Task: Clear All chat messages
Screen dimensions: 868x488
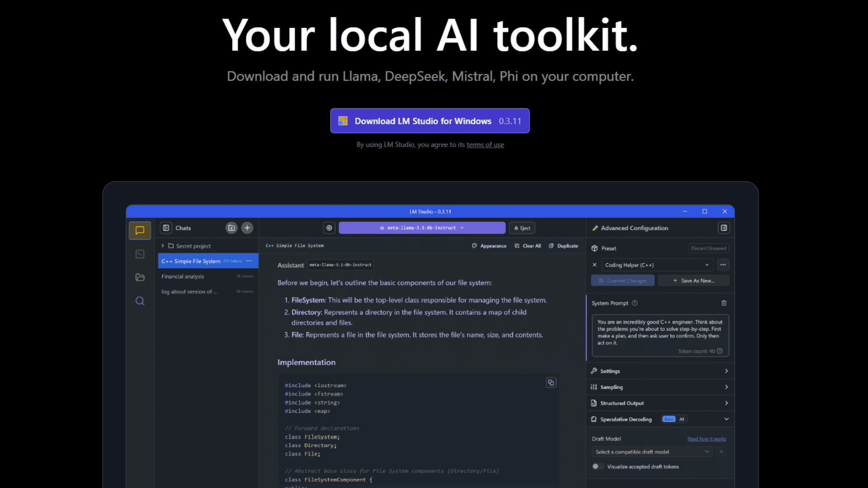Action: 528,246
